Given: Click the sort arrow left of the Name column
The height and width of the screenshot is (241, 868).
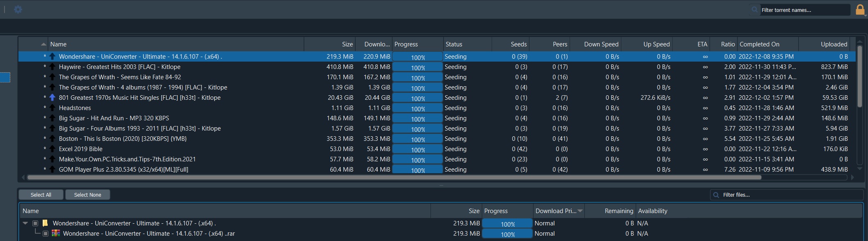Looking at the screenshot, I should 44,44.
